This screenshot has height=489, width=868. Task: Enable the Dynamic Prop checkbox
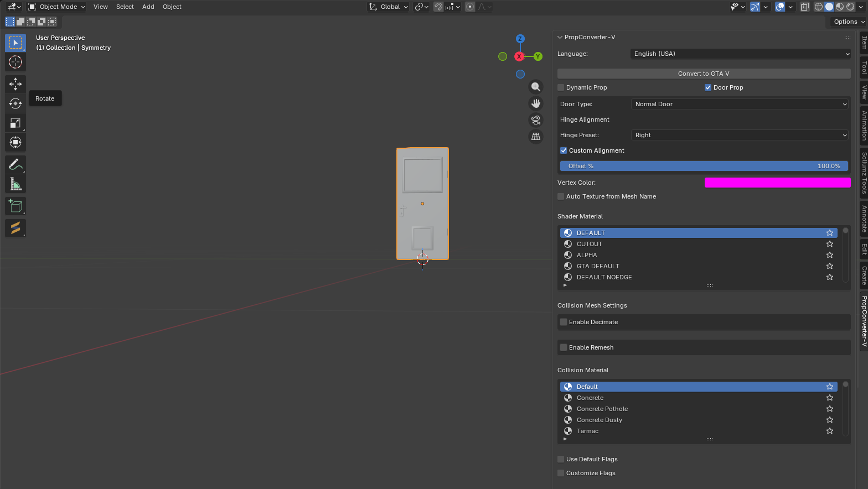(x=561, y=87)
